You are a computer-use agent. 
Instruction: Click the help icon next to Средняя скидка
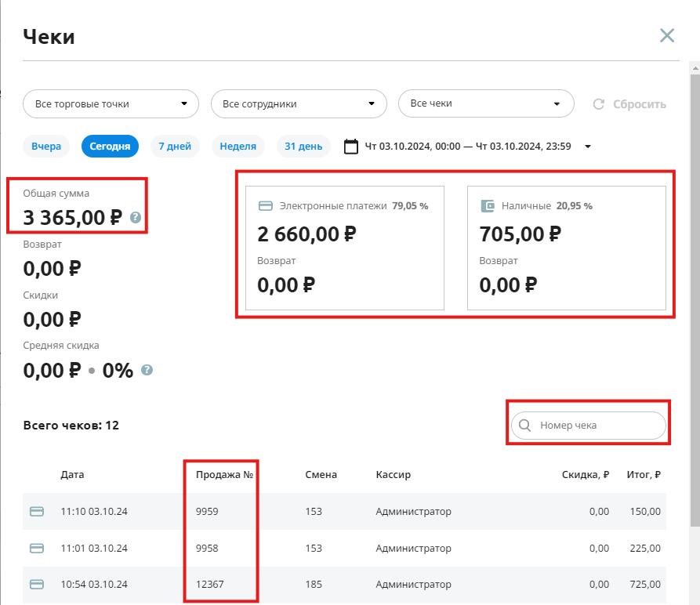pyautogui.click(x=147, y=370)
